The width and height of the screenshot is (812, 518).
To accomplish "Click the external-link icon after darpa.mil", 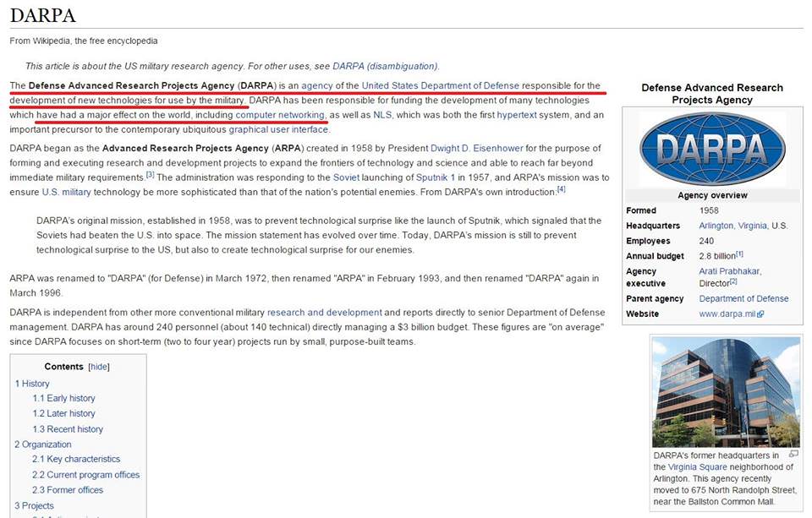I will point(760,314).
